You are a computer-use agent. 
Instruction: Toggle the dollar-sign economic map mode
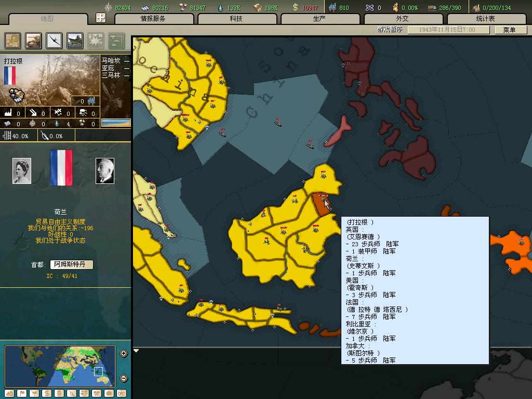tap(47, 393)
